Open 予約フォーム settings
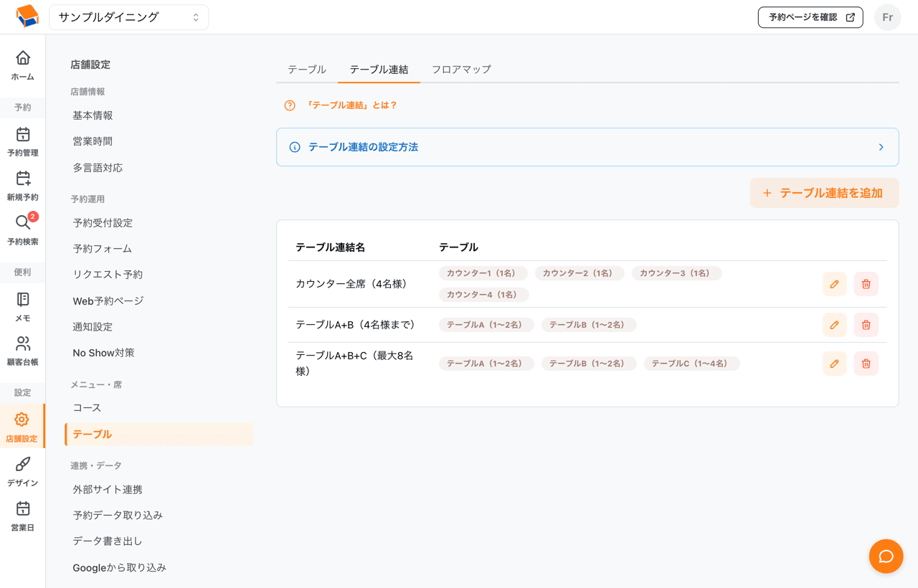Screen dimensions: 918x588 (x=103, y=249)
